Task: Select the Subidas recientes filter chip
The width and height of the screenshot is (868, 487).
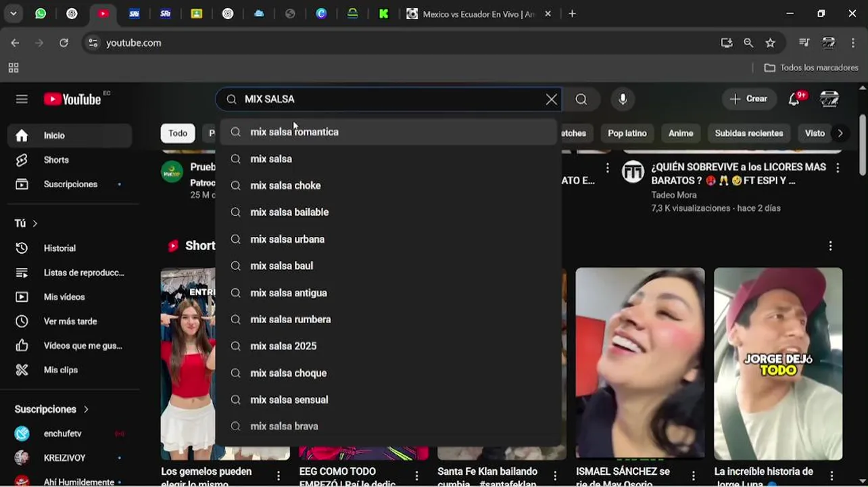Action: [x=749, y=133]
